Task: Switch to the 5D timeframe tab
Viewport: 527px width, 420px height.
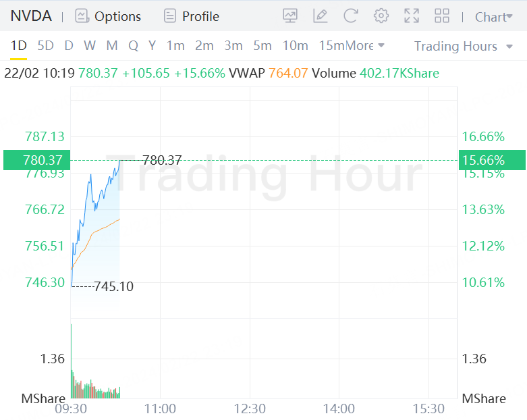Action: pyautogui.click(x=45, y=46)
